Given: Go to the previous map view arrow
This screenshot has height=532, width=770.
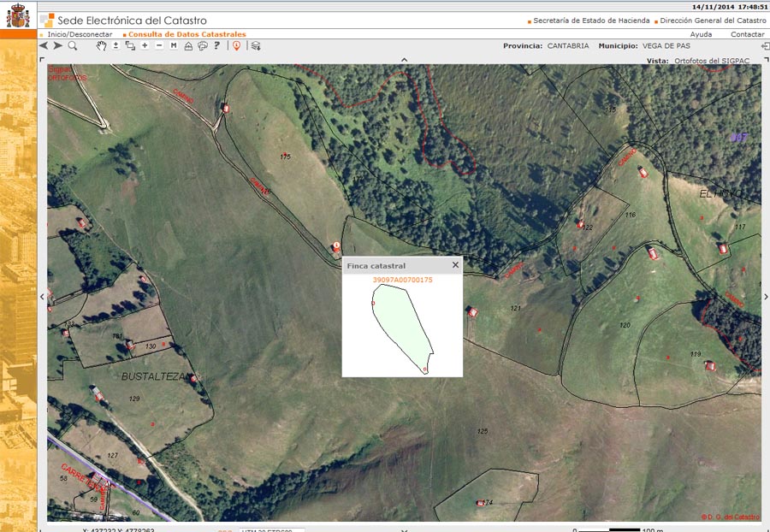Looking at the screenshot, I should coord(44,45).
